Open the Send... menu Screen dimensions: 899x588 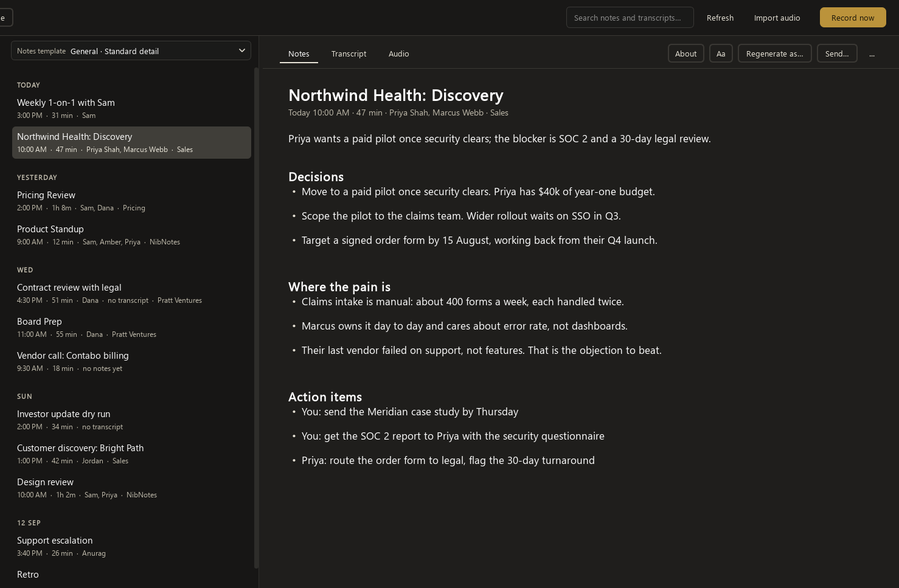[837, 54]
